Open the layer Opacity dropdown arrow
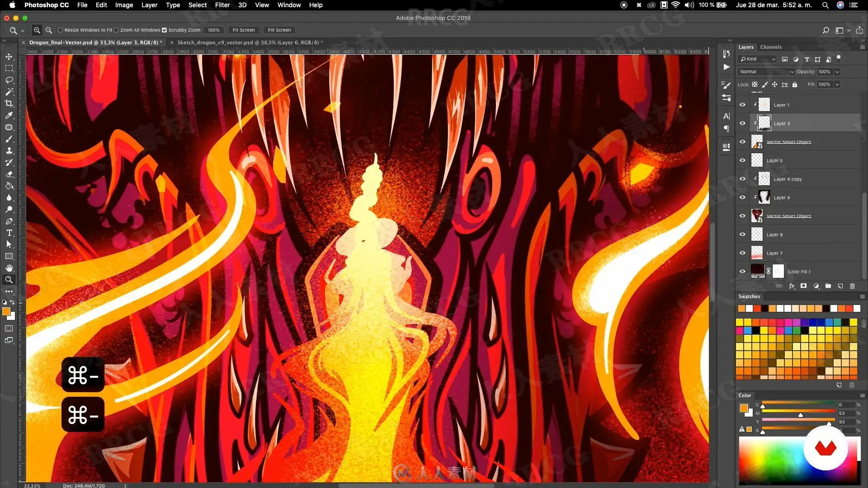This screenshot has height=488, width=868. pyautogui.click(x=837, y=72)
